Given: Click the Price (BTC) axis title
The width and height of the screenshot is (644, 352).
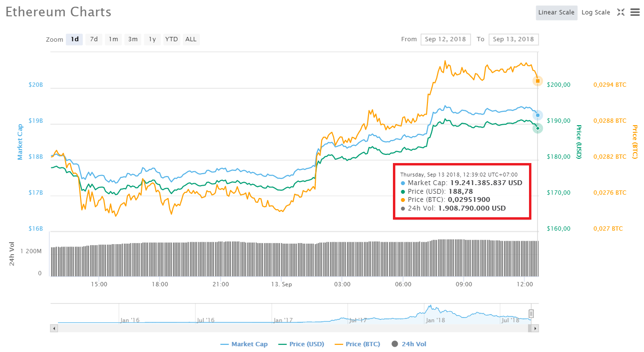Looking at the screenshot, I should pyautogui.click(x=635, y=142).
